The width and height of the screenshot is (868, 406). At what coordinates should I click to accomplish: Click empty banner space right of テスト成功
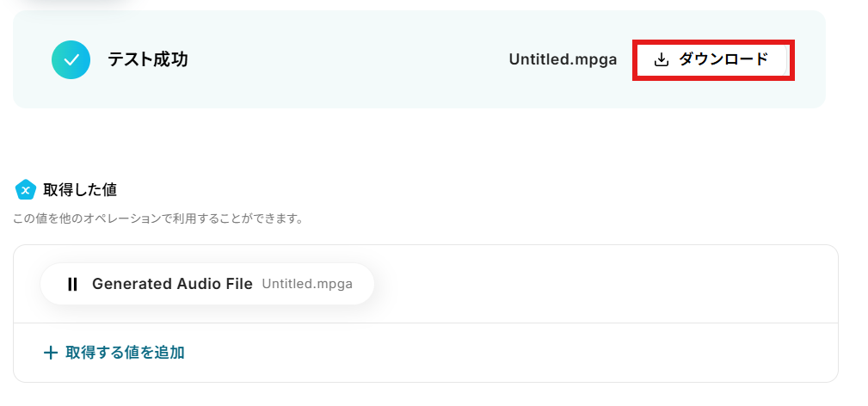[x=344, y=59]
